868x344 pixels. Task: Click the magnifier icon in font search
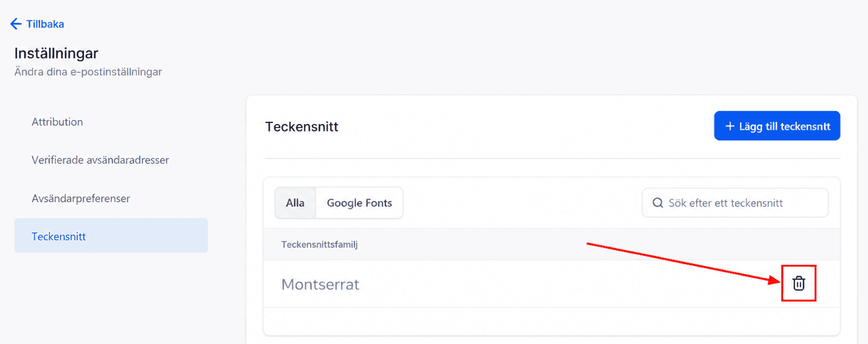(x=658, y=203)
